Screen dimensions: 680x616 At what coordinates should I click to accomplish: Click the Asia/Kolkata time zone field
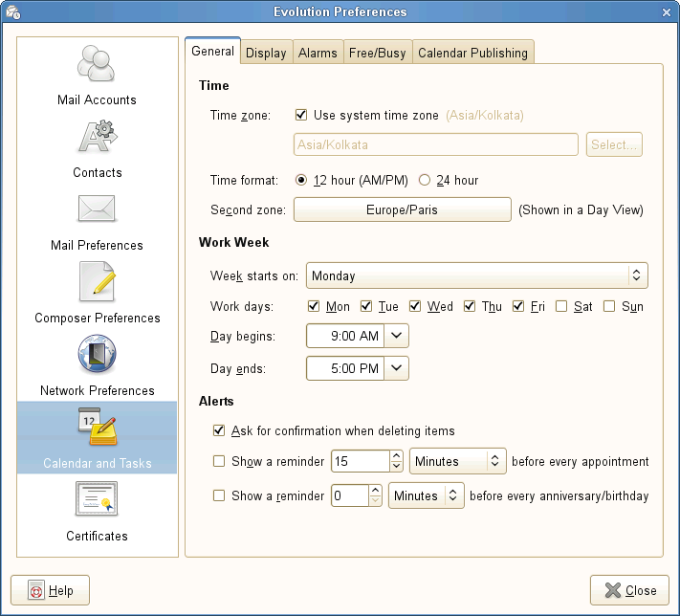pyautogui.click(x=436, y=144)
